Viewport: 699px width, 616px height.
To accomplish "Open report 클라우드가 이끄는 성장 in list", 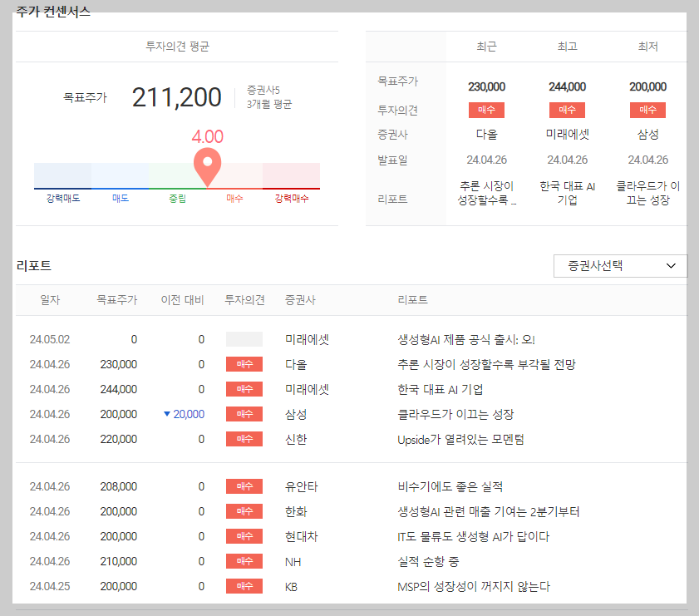I will [x=455, y=415].
